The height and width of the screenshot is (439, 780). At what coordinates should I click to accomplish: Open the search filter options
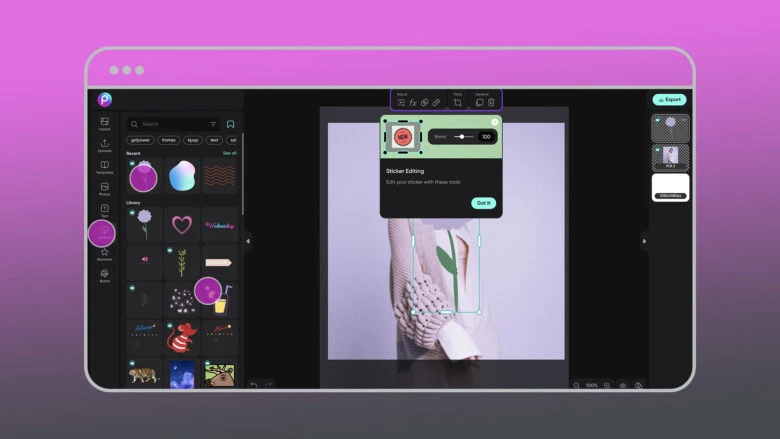pyautogui.click(x=213, y=124)
